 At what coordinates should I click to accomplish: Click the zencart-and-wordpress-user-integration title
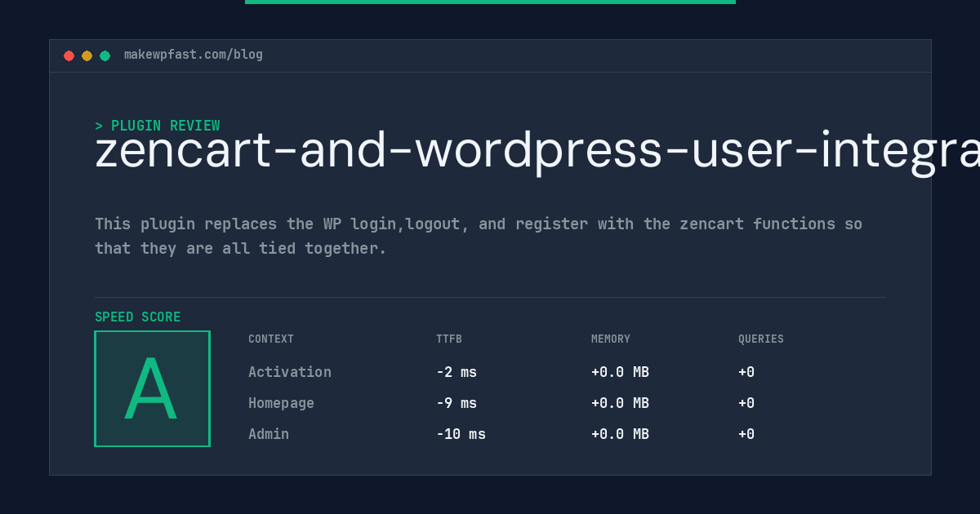tap(537, 152)
